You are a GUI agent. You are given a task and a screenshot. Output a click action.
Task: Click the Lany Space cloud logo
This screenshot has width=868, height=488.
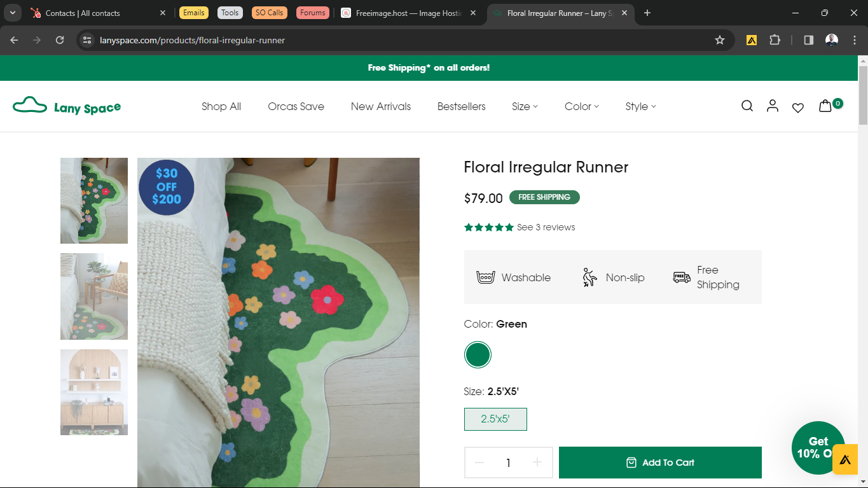(x=67, y=106)
